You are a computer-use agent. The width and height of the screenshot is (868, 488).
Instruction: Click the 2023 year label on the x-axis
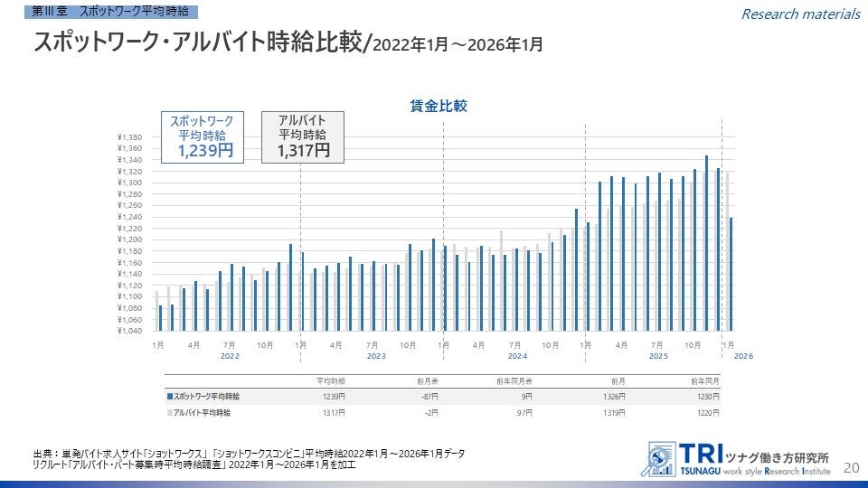376,356
